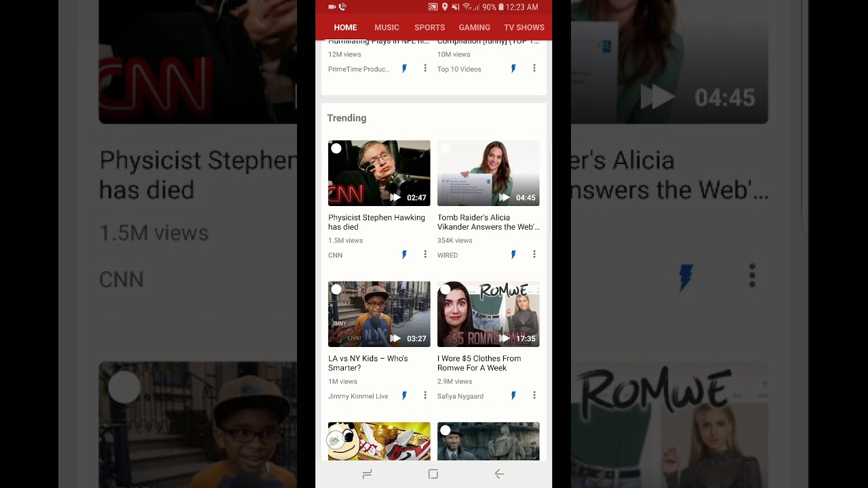868x488 pixels.
Task: Click the '10M views' text
Action: point(454,54)
